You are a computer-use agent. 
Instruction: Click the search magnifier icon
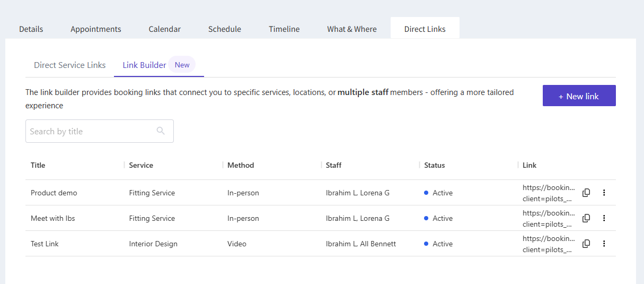point(161,131)
